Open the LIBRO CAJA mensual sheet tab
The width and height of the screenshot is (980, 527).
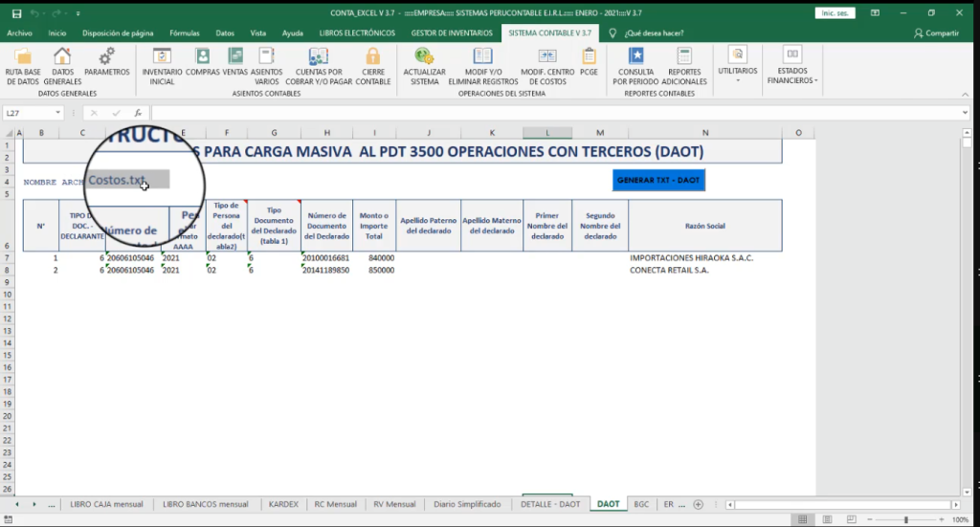tap(106, 504)
